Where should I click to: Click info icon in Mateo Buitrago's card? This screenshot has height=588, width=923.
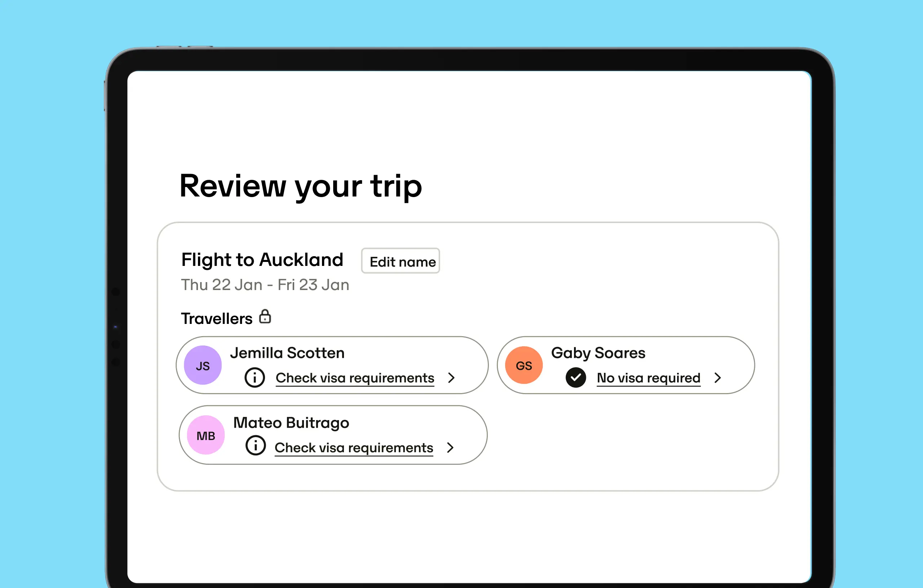pyautogui.click(x=256, y=445)
